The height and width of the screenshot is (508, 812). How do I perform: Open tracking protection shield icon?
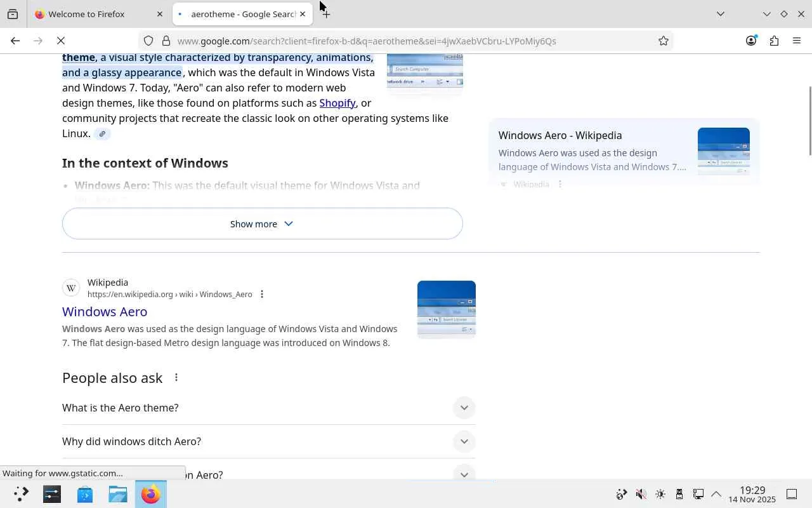coord(148,41)
